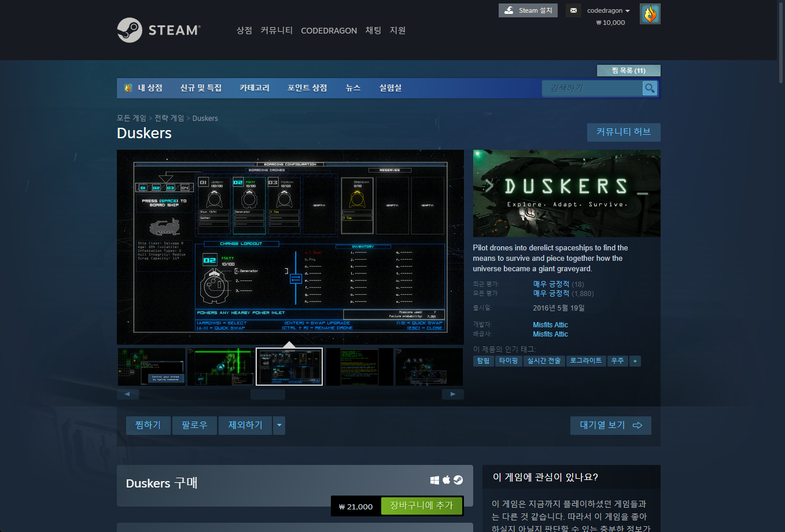The height and width of the screenshot is (532, 785).
Task: Open the CODEDRAGON profile menu
Action: click(x=329, y=31)
